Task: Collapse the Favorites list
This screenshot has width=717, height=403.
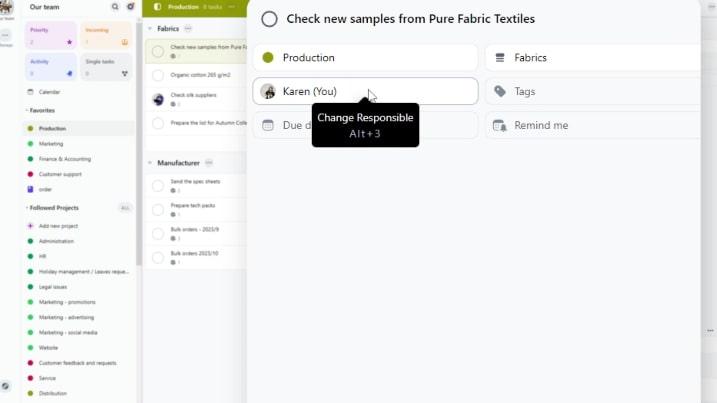Action: (x=26, y=110)
